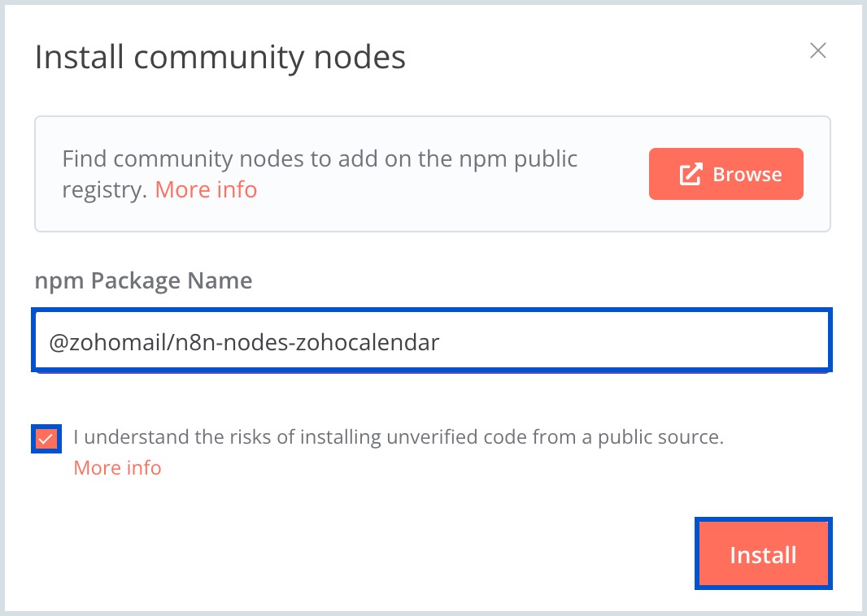The width and height of the screenshot is (867, 616).
Task: Open More info below the risks statement
Action: [117, 468]
